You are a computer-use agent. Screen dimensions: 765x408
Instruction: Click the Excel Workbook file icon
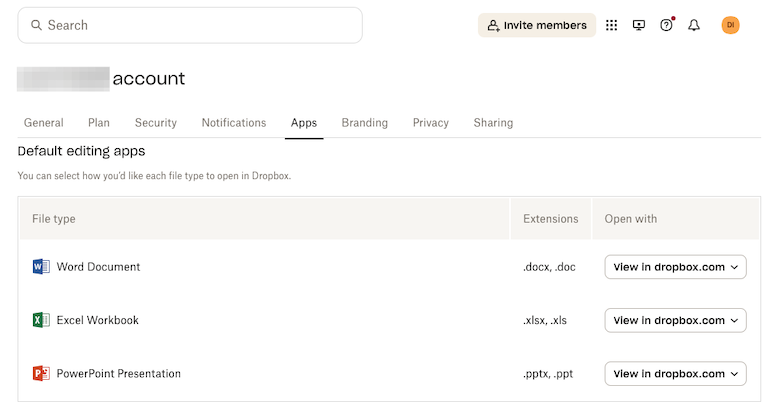click(41, 320)
